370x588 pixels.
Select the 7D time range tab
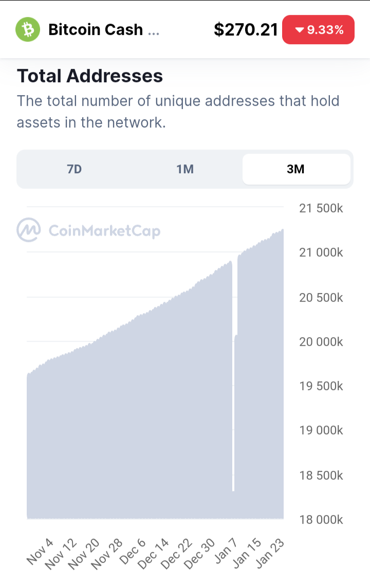[x=74, y=169]
